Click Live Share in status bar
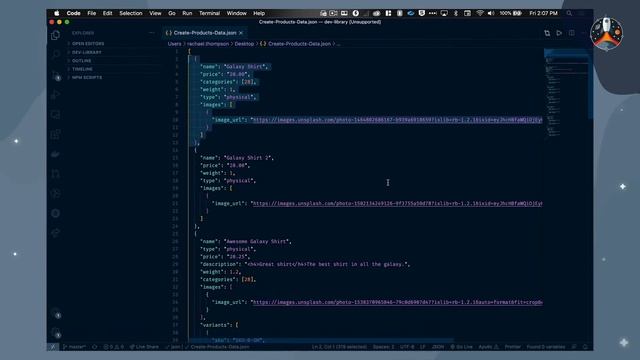This screenshot has width=640, height=360. pos(144,347)
